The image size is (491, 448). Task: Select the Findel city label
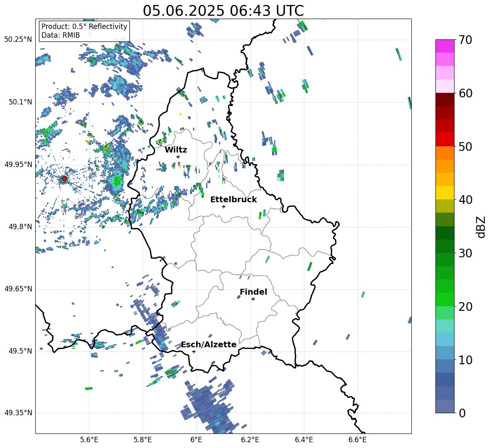click(x=253, y=292)
